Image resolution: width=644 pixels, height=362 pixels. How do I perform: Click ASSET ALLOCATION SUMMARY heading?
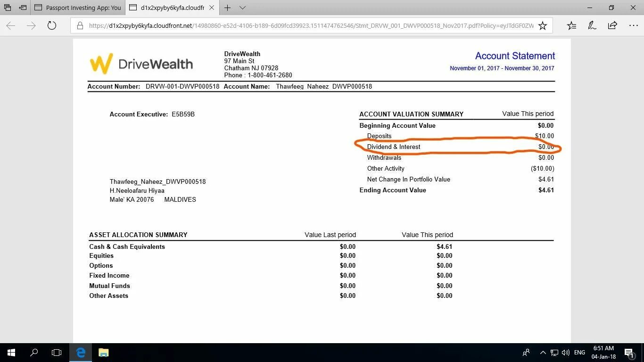point(138,235)
